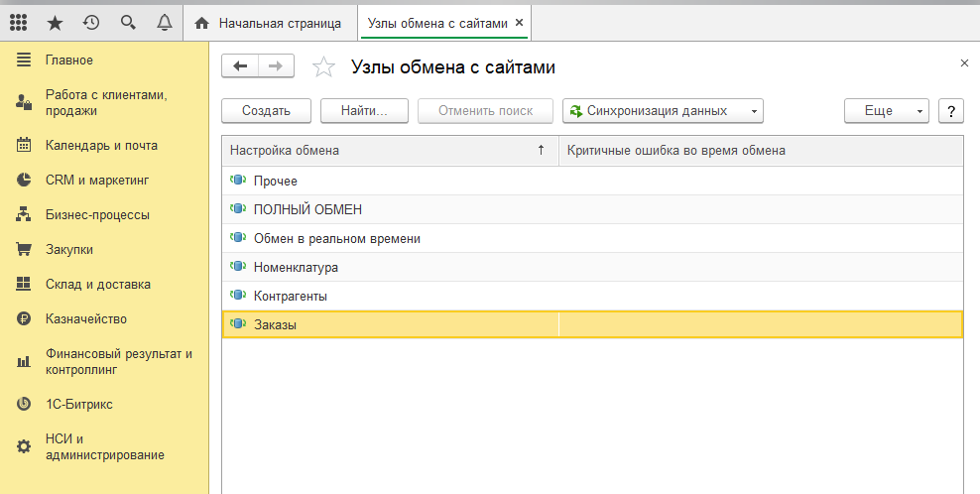
Task: Click НСИ и администрирование gear icon
Action: click(24, 446)
